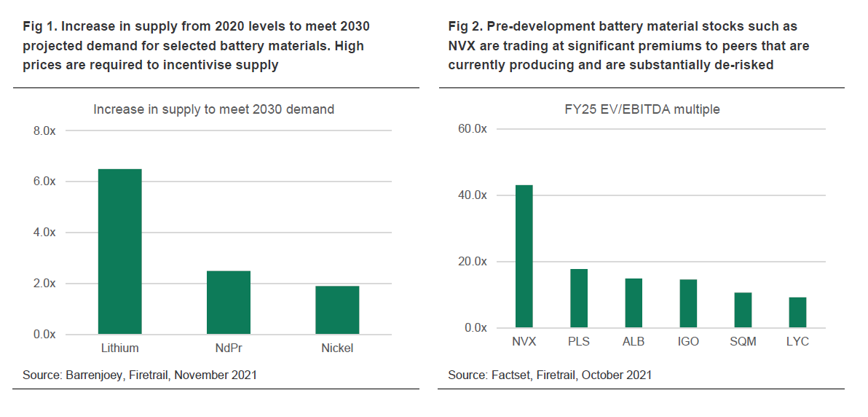The width and height of the screenshot is (868, 417).
Task: Click the IGO bar in Fig 2
Action: click(x=688, y=303)
